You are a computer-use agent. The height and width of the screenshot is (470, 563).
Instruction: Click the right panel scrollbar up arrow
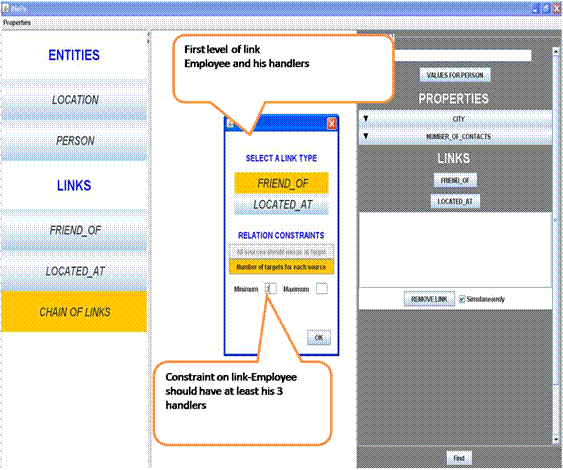click(555, 52)
